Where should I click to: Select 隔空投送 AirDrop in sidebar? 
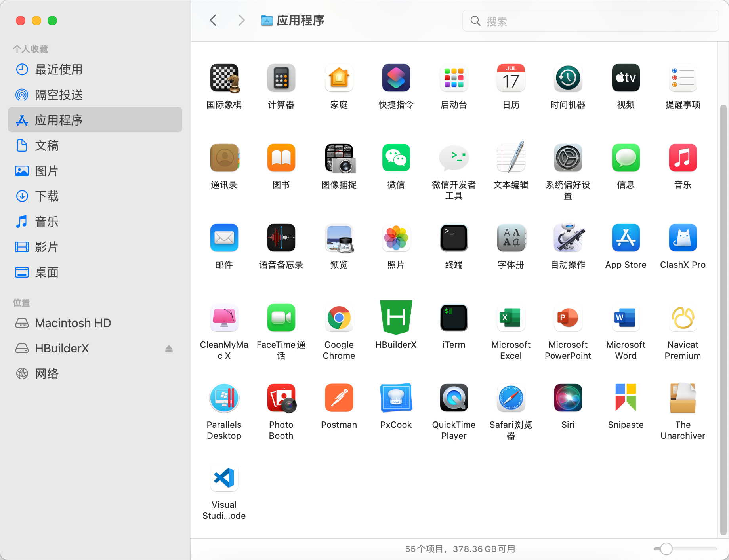click(95, 95)
